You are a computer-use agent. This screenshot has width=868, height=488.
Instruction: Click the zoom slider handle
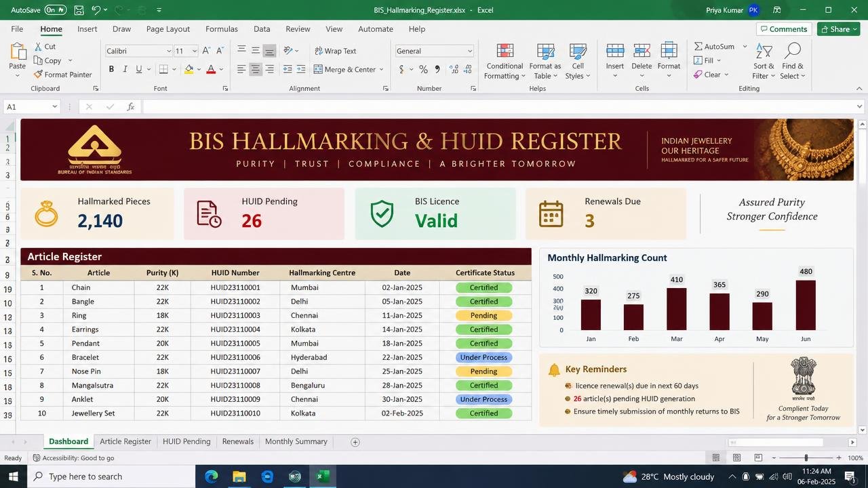pos(806,458)
